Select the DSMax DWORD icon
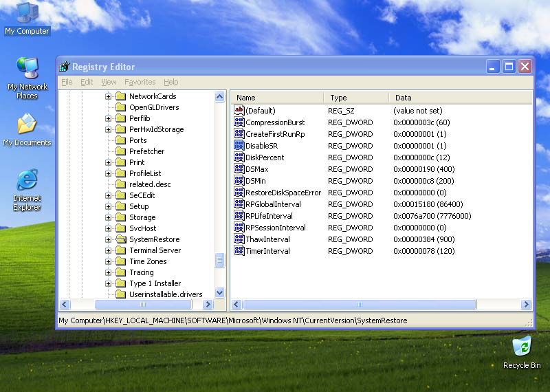550x392 pixels. coord(239,168)
